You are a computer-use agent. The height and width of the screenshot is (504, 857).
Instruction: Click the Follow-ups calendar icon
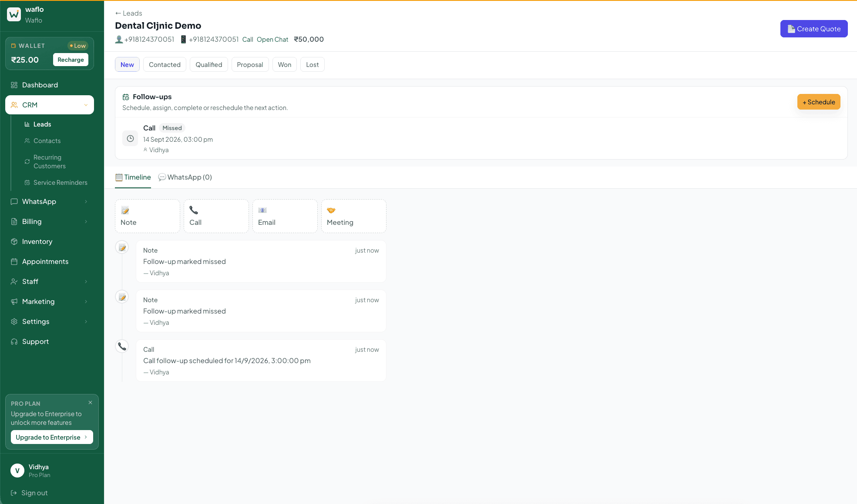click(126, 97)
